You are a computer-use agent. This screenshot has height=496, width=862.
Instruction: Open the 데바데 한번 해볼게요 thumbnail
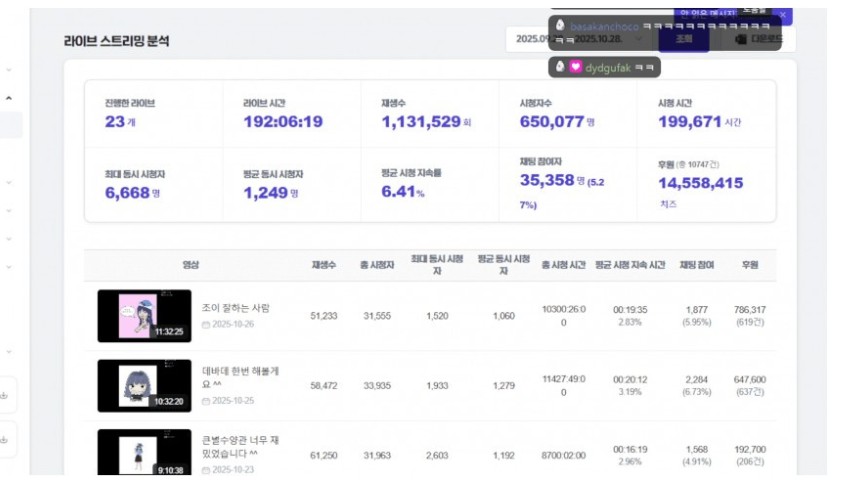[x=144, y=385]
